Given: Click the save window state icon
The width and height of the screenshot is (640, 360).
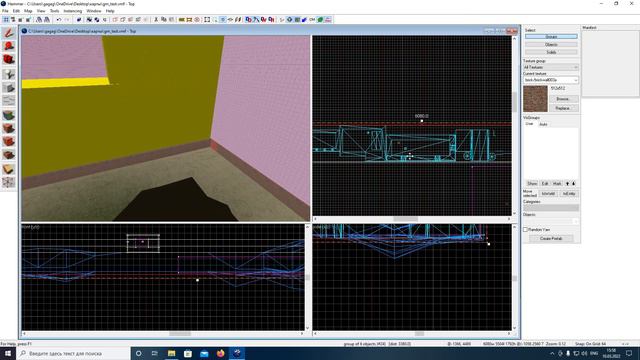Looking at the screenshot, I should coord(47,20).
